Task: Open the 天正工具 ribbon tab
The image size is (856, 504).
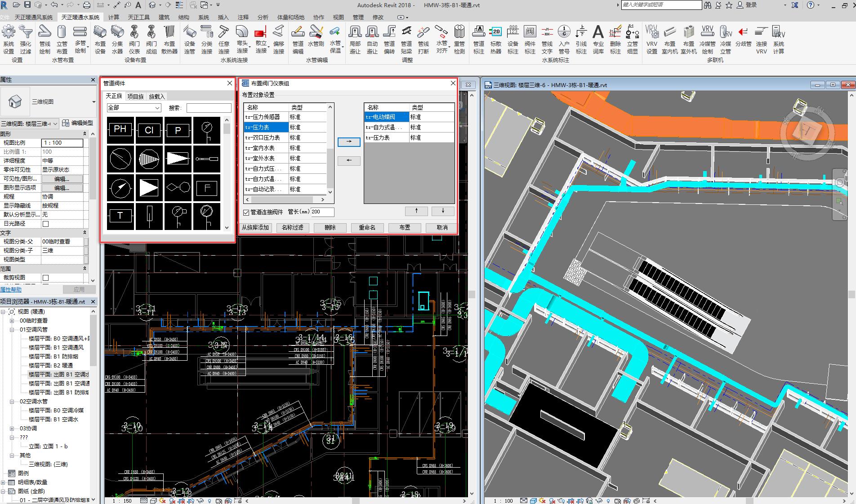Action: (138, 17)
